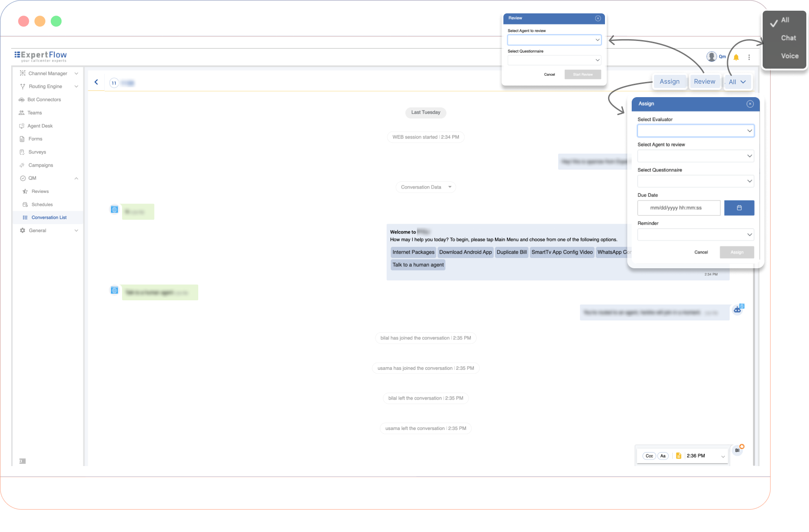The image size is (809, 532).
Task: Click Cancel in the Assign dialog
Action: [701, 252]
